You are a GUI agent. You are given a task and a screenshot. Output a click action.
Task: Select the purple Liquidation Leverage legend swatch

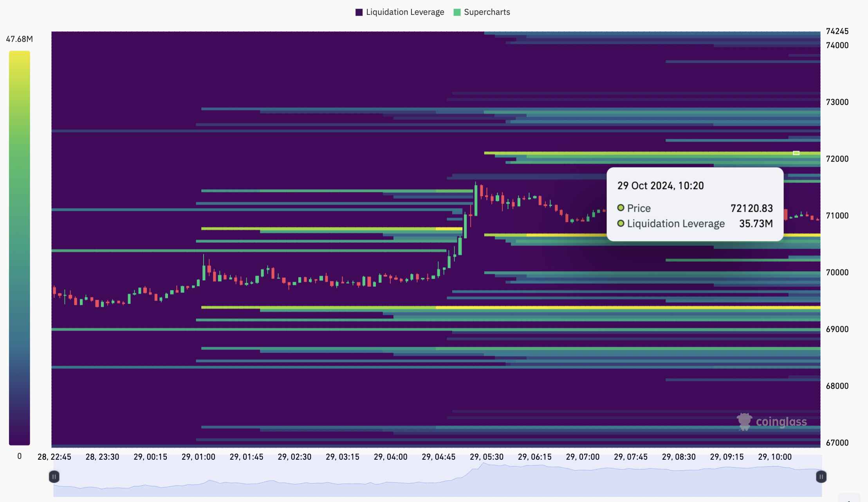(359, 12)
